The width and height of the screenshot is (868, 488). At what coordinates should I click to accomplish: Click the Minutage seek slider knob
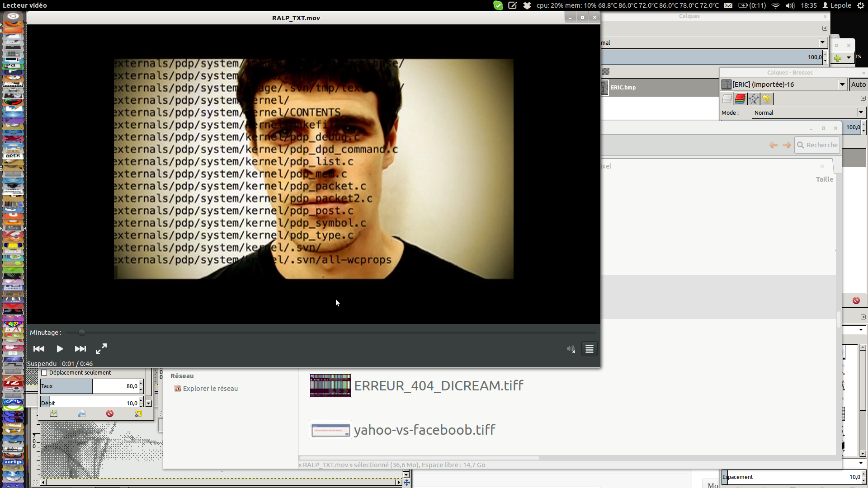pos(82,333)
